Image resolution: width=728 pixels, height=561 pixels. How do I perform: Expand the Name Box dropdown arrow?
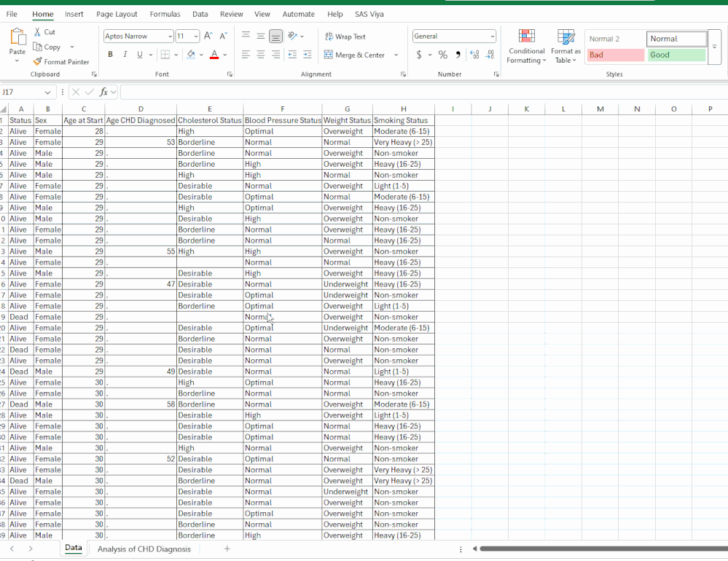click(47, 93)
